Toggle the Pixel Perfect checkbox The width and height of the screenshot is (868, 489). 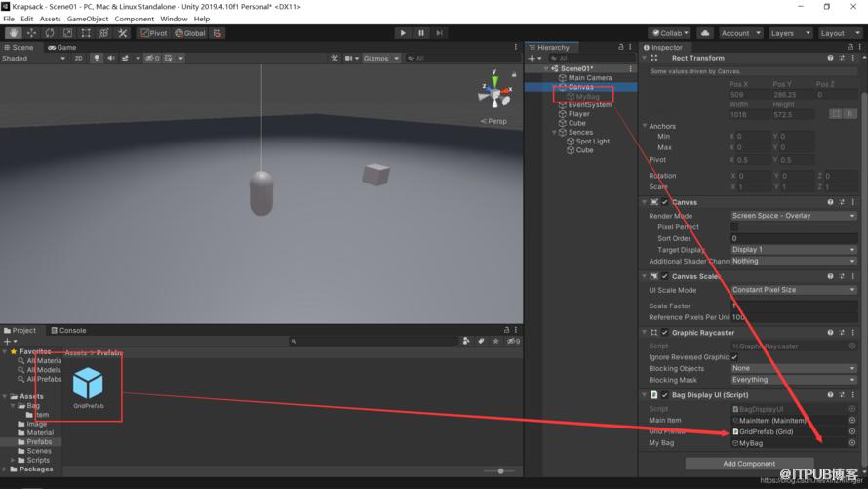click(x=734, y=227)
